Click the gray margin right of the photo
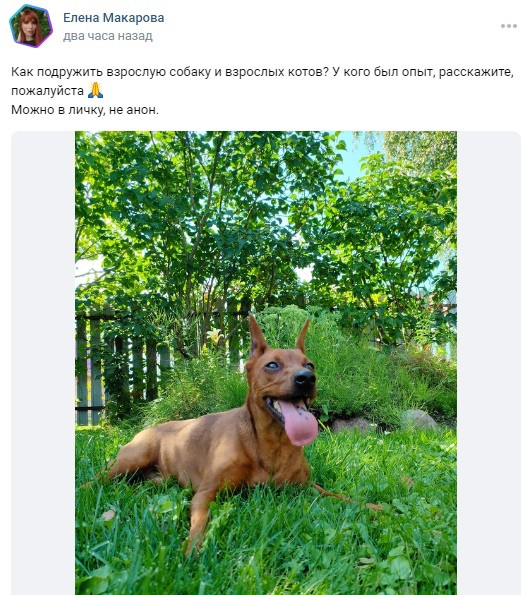Screen dimensions: 521x595 click(x=489, y=363)
